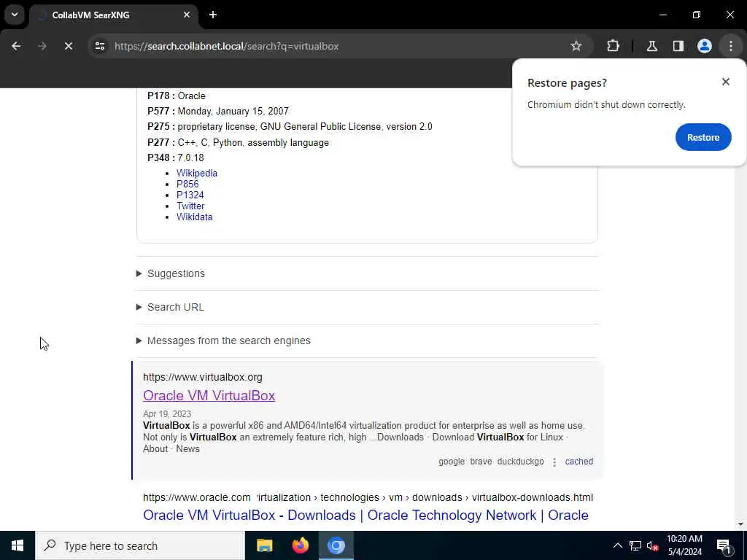Toggle the side panel icon
This screenshot has height=560, width=747.
[x=678, y=46]
